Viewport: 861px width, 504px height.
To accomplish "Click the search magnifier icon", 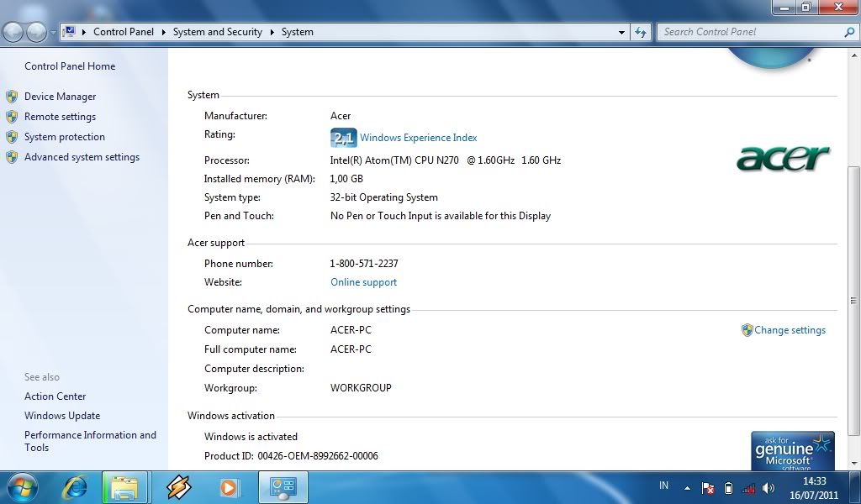I will coord(849,33).
